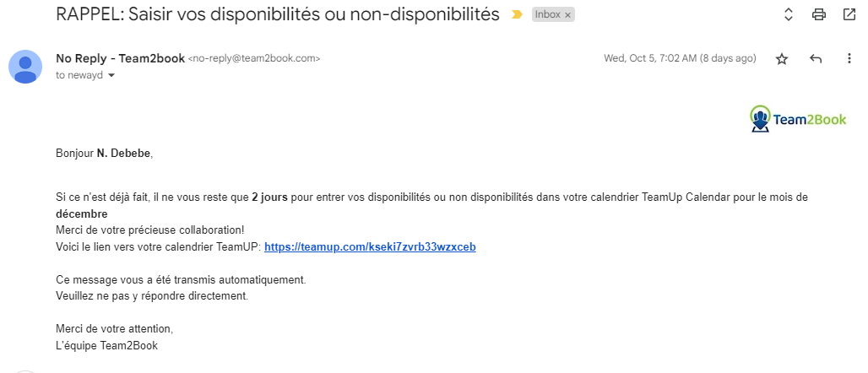Click the no-reply@team2book.com address

(x=254, y=59)
